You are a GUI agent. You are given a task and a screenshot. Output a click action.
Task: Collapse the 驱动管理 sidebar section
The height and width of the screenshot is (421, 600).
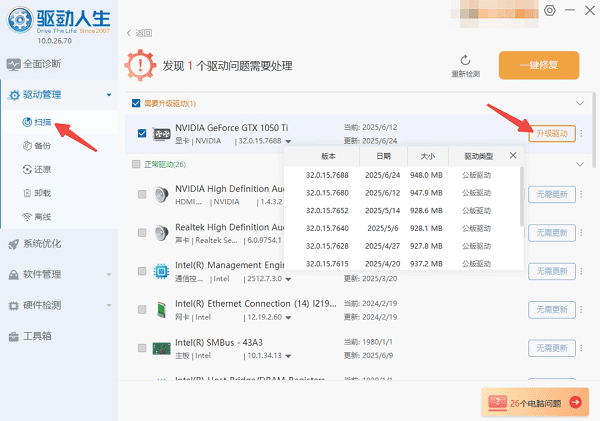click(108, 96)
